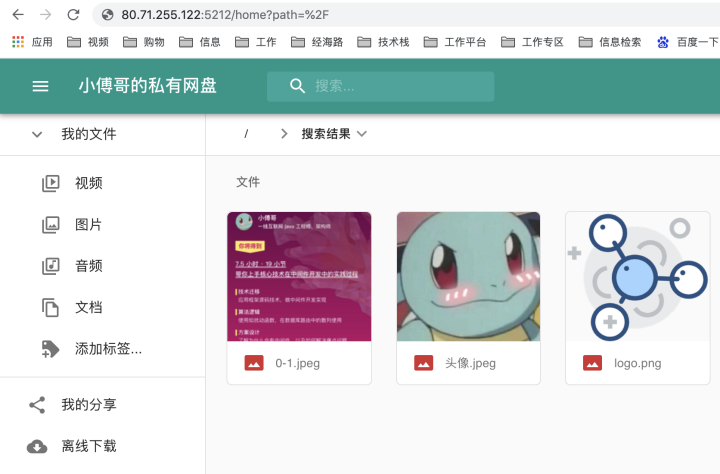
Task: Click browser forward arrow
Action: pyautogui.click(x=45, y=15)
